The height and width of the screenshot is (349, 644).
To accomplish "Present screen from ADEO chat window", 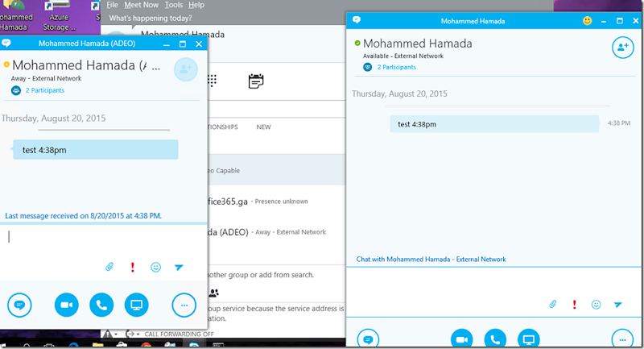I will coord(136,305).
